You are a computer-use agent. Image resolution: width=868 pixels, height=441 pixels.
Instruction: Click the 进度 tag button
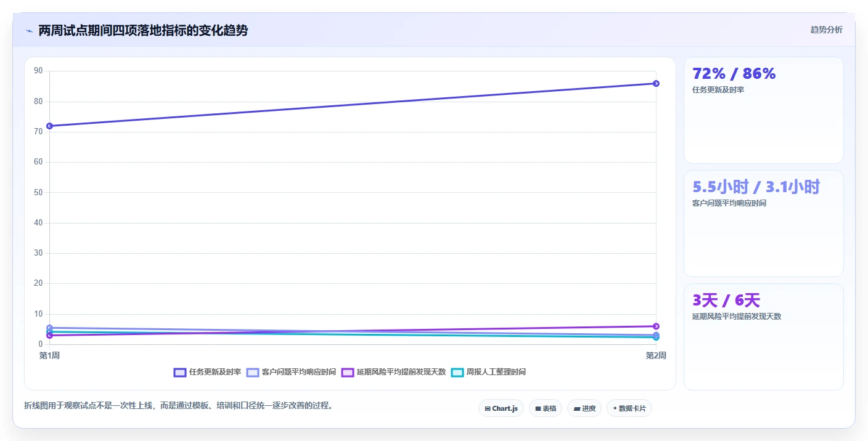(584, 408)
